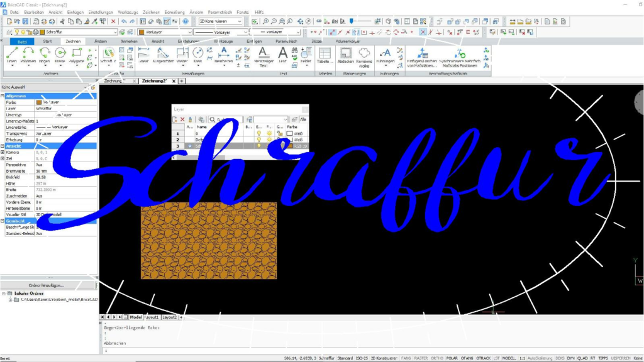Open the Bemaßung menu
The width and height of the screenshot is (644, 362).
pos(174,13)
